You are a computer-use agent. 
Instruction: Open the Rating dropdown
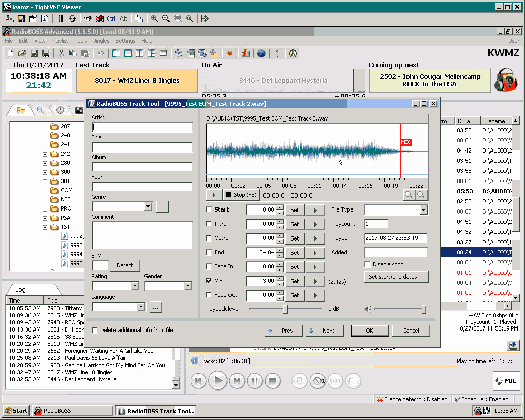coord(135,286)
